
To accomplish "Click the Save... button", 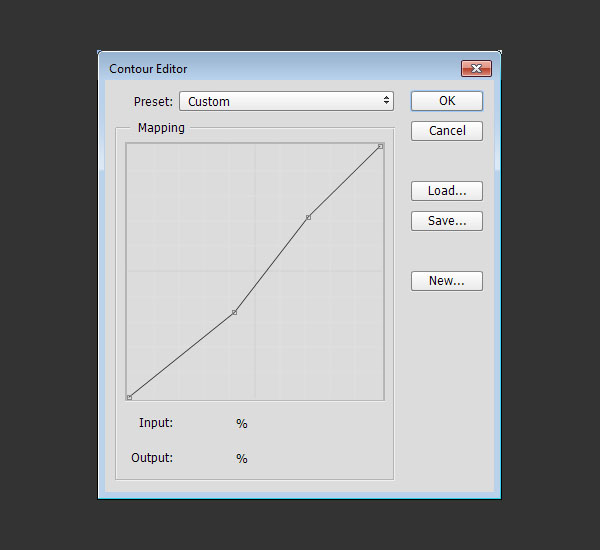I will tap(446, 221).
